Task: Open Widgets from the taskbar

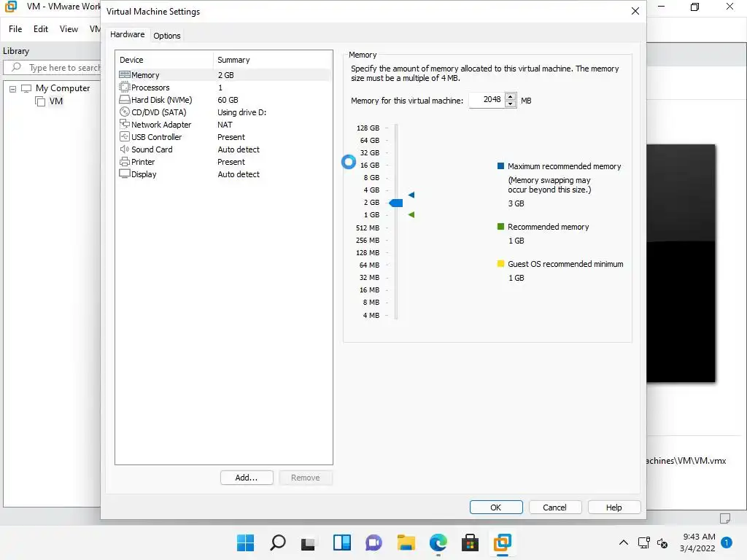Action: (x=342, y=542)
